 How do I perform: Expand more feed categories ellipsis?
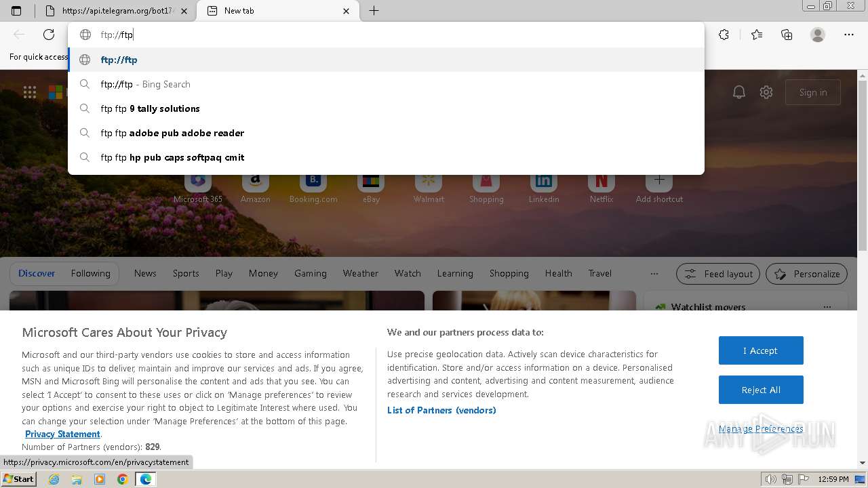[x=654, y=273]
